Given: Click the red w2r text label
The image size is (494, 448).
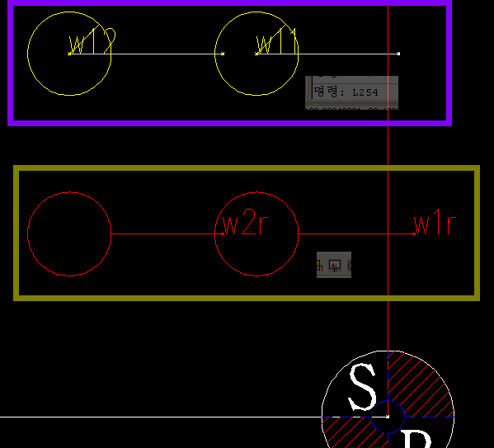Looking at the screenshot, I should pos(245,221).
